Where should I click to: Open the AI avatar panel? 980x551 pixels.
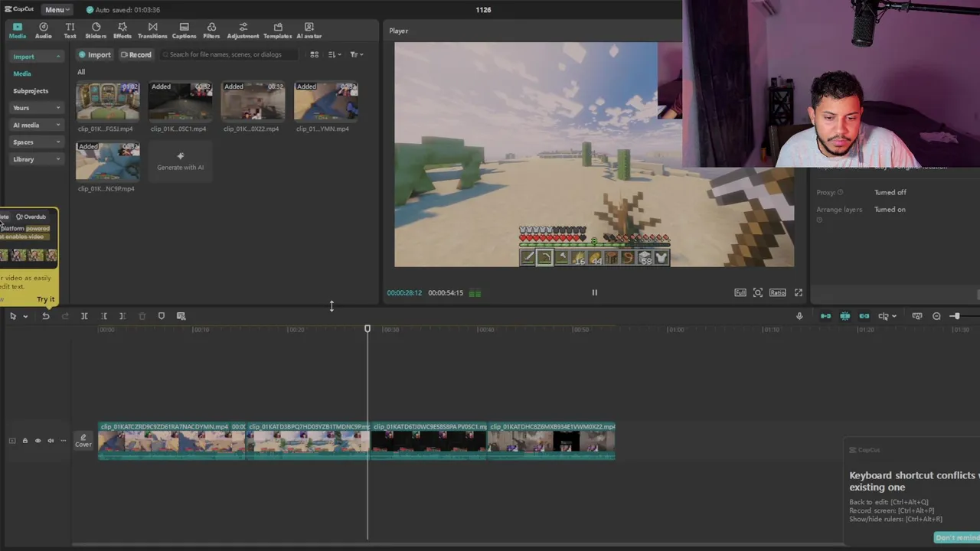pos(309,30)
